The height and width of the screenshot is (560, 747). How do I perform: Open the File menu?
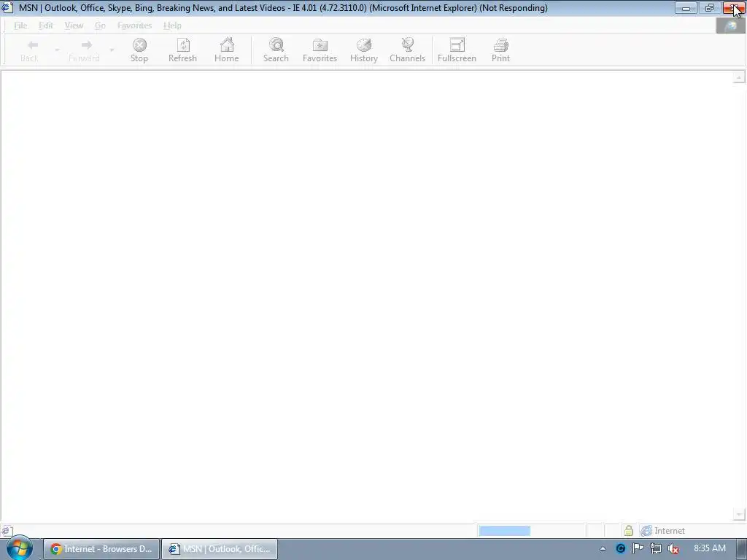coord(20,26)
